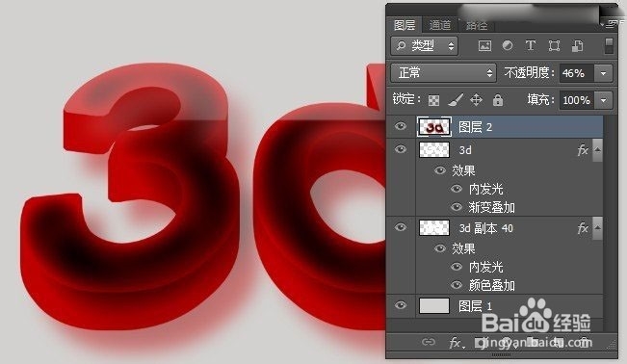This screenshot has width=627, height=364.
Task: Lock position move icon
Action: [476, 99]
